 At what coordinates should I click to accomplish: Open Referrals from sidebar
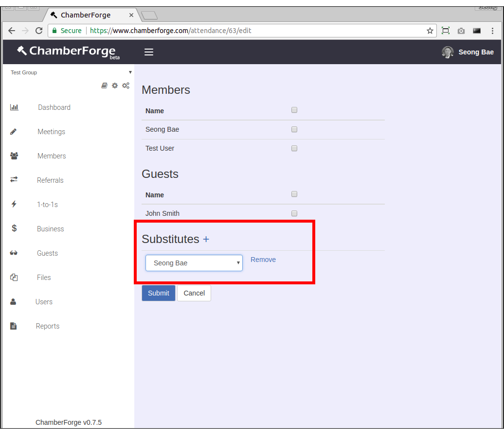[50, 180]
